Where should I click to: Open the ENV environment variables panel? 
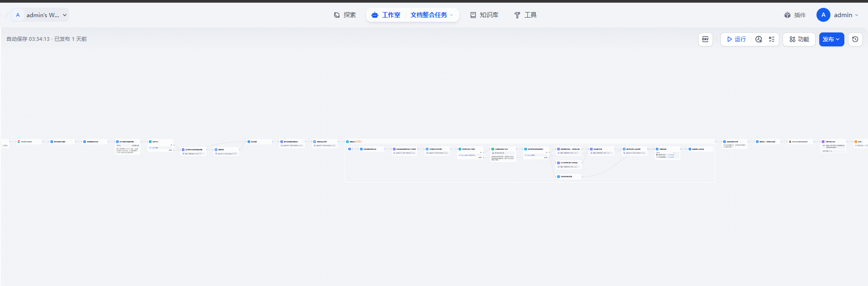[x=706, y=39]
